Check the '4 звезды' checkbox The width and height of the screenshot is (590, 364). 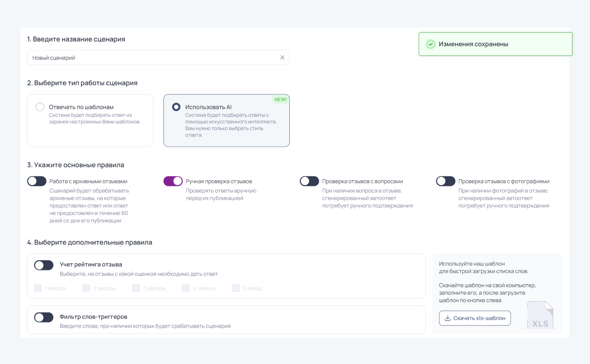pos(186,288)
